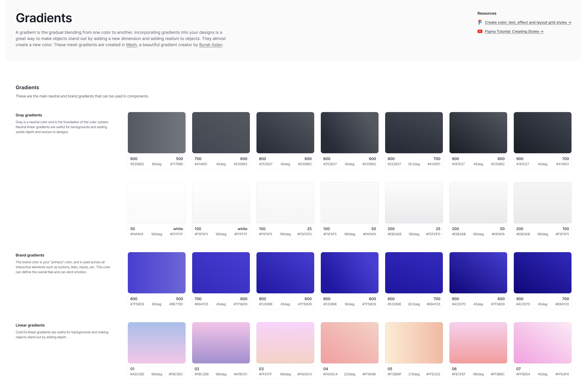Click the YouTube icon beside Figma Tutorial link

click(480, 32)
